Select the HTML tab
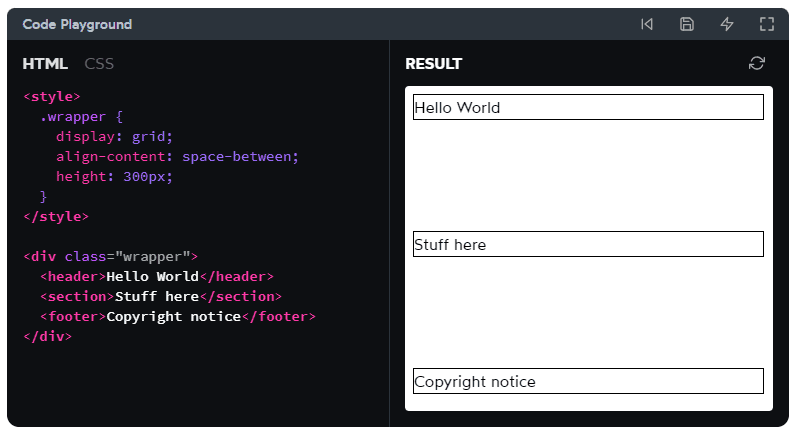Screen dimensions: 795x434 click(45, 64)
